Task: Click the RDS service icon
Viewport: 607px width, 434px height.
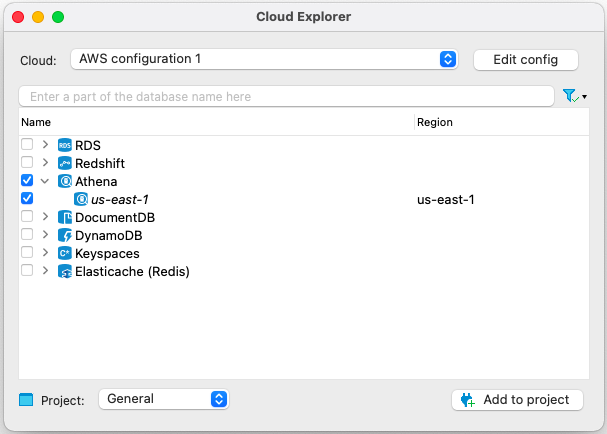Action: [x=65, y=145]
